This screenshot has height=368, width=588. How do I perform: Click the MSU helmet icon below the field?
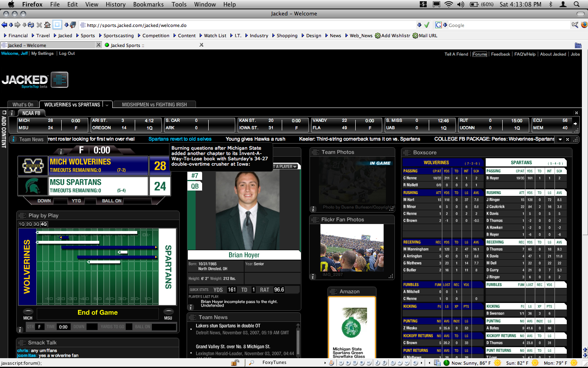[168, 312]
